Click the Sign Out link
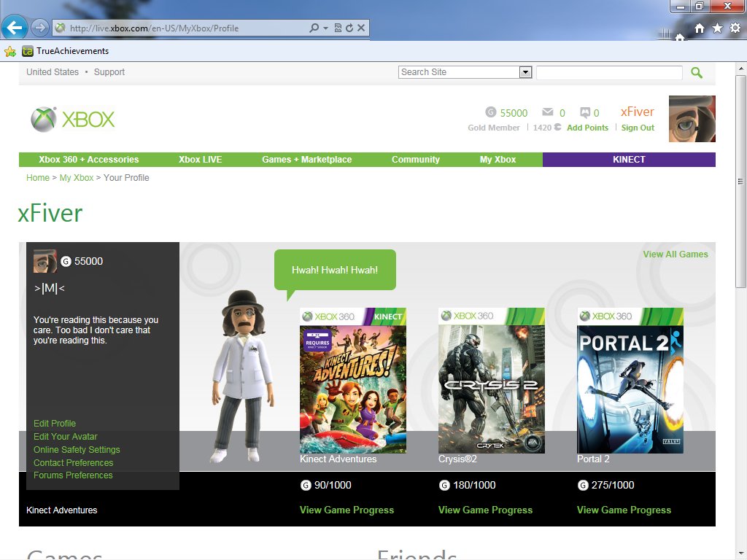The image size is (747, 560). [638, 128]
